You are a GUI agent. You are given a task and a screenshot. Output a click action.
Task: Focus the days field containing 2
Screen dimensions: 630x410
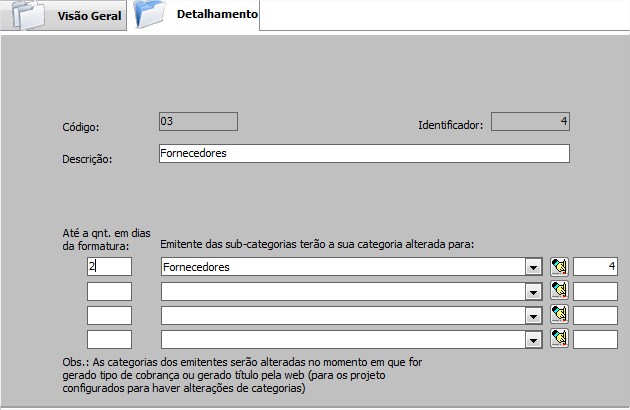pyautogui.click(x=109, y=267)
